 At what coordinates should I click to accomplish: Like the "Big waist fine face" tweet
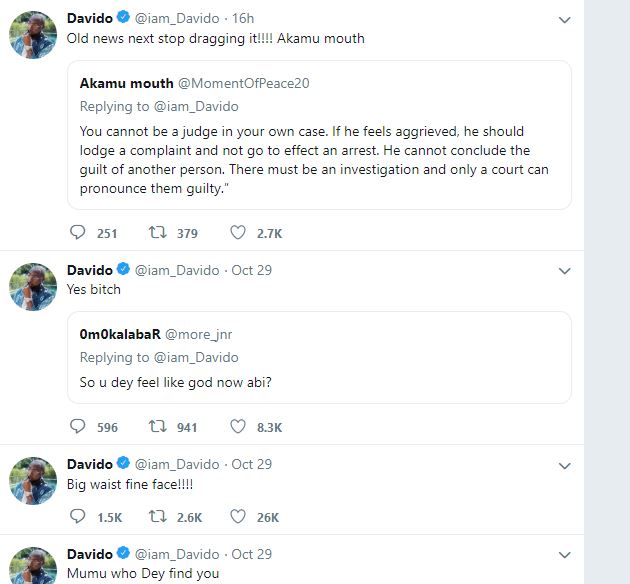[x=238, y=517]
